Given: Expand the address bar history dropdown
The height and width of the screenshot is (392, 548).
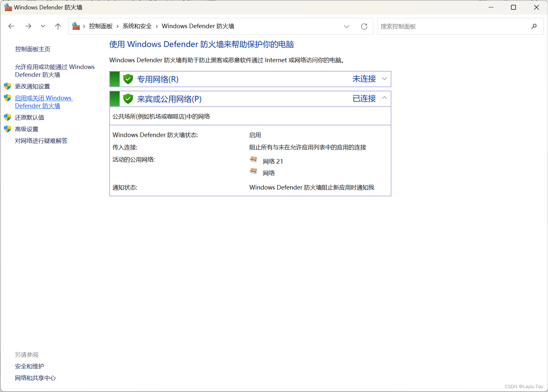Looking at the screenshot, I should [x=347, y=26].
